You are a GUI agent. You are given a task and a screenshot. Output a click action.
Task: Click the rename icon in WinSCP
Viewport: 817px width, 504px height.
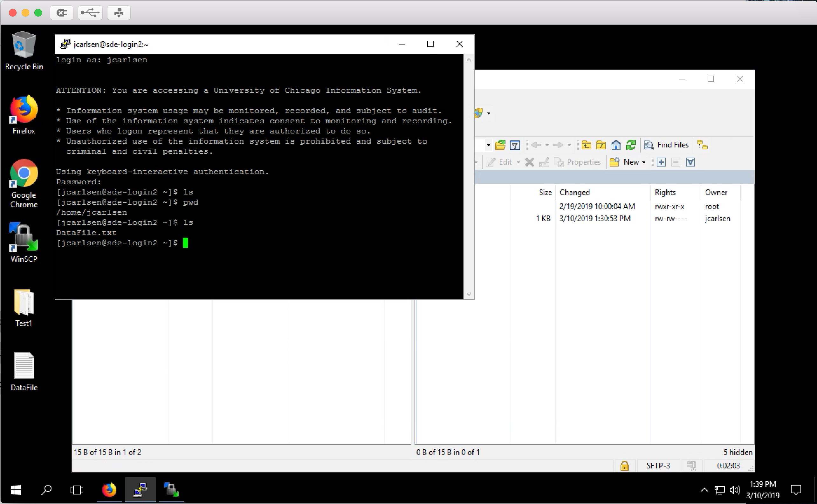click(x=544, y=162)
